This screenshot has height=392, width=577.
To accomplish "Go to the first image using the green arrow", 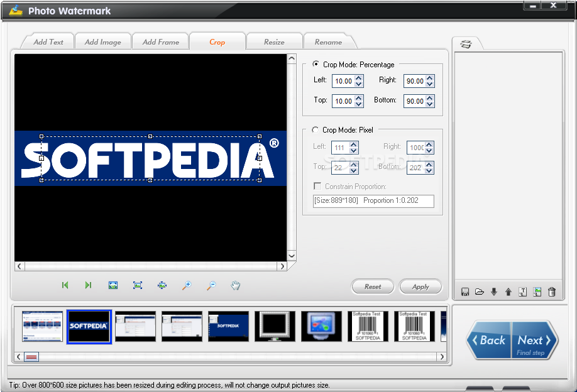I will pos(65,285).
